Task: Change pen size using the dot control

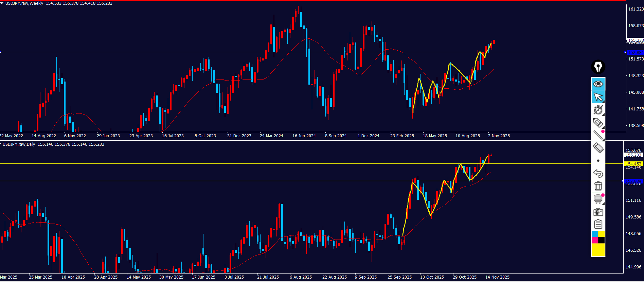Action: (x=598, y=161)
